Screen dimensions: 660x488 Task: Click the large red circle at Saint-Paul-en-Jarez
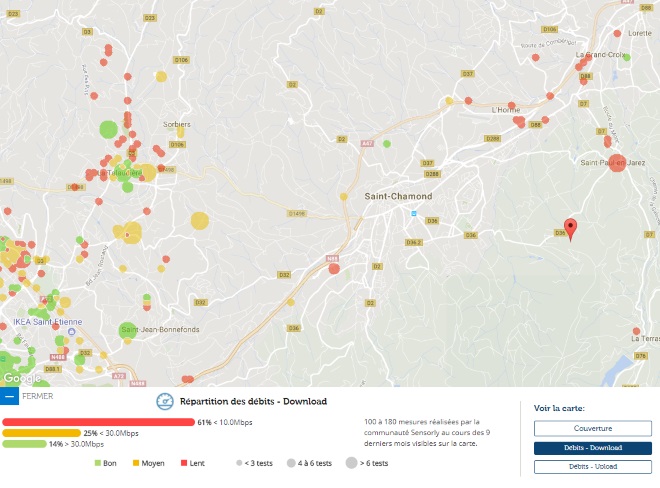coord(617,162)
